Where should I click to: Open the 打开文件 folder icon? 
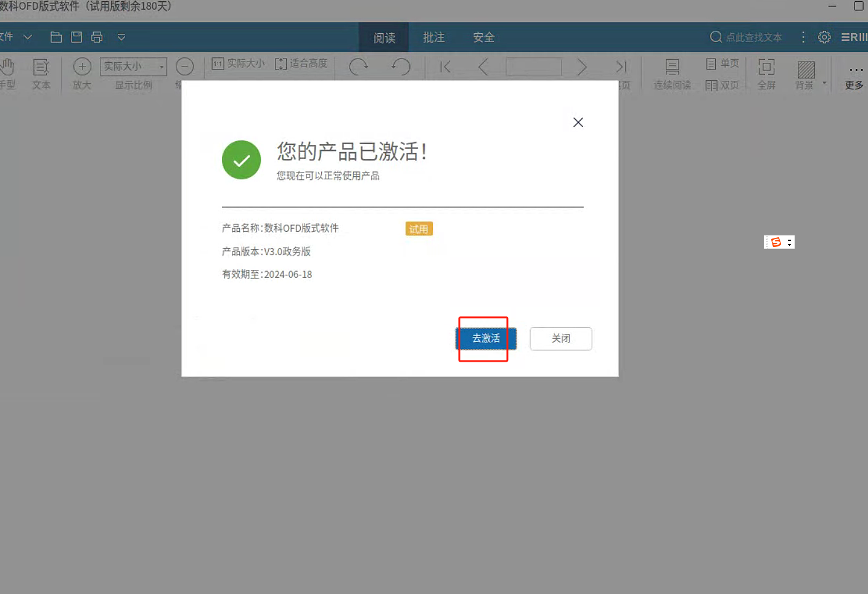(x=55, y=37)
